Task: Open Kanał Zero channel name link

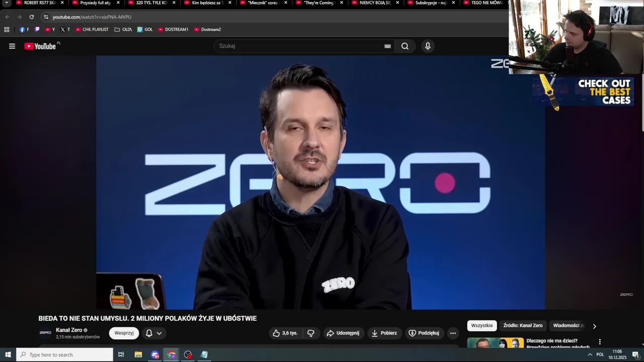Action: [69, 330]
